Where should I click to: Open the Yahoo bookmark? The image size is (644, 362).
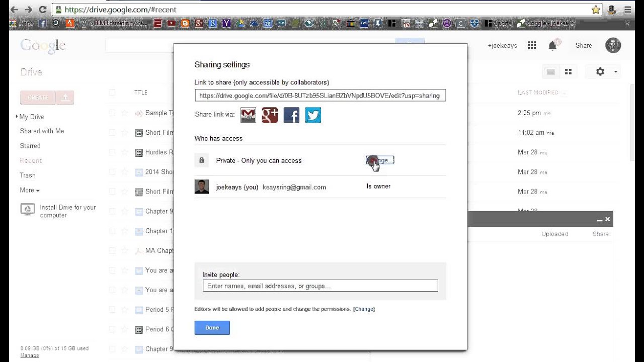[x=226, y=23]
